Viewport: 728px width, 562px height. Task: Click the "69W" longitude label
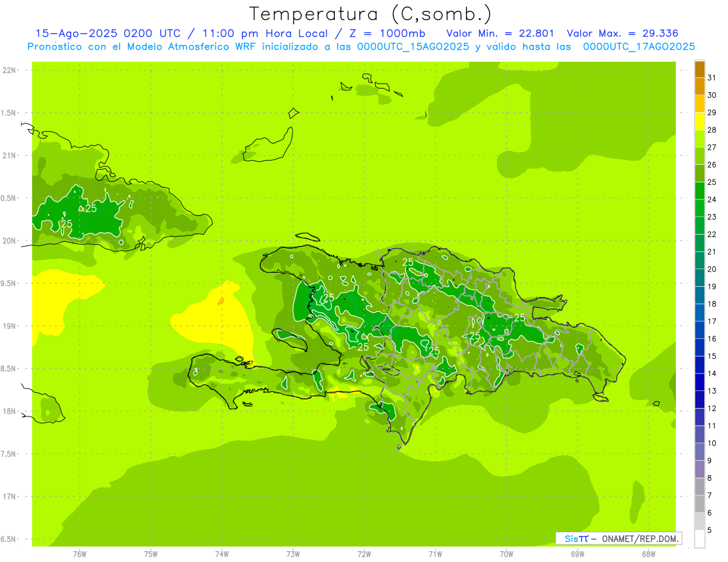click(578, 554)
